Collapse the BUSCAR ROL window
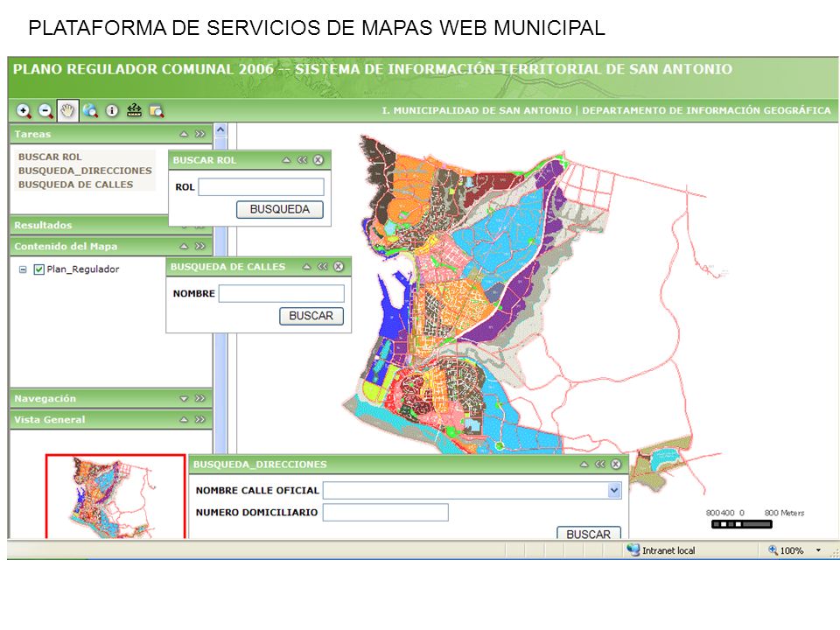Screen dimensions: 840x630 pos(287,159)
